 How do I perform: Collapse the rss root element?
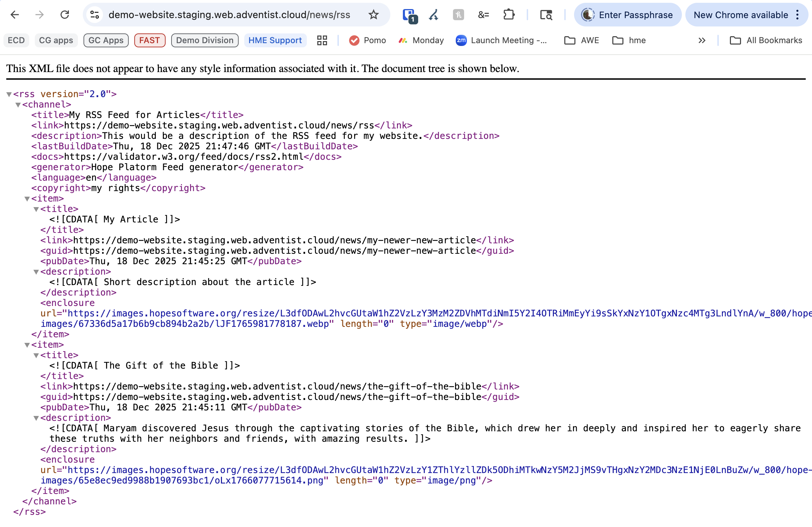pos(9,94)
